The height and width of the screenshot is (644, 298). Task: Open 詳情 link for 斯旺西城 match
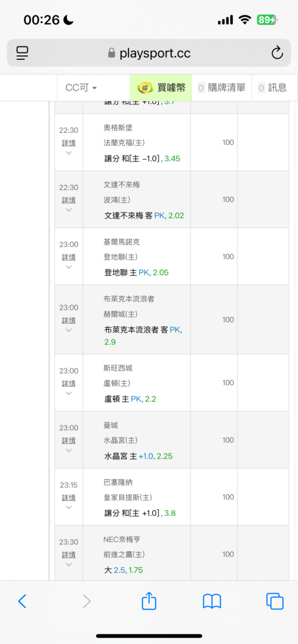(x=69, y=383)
